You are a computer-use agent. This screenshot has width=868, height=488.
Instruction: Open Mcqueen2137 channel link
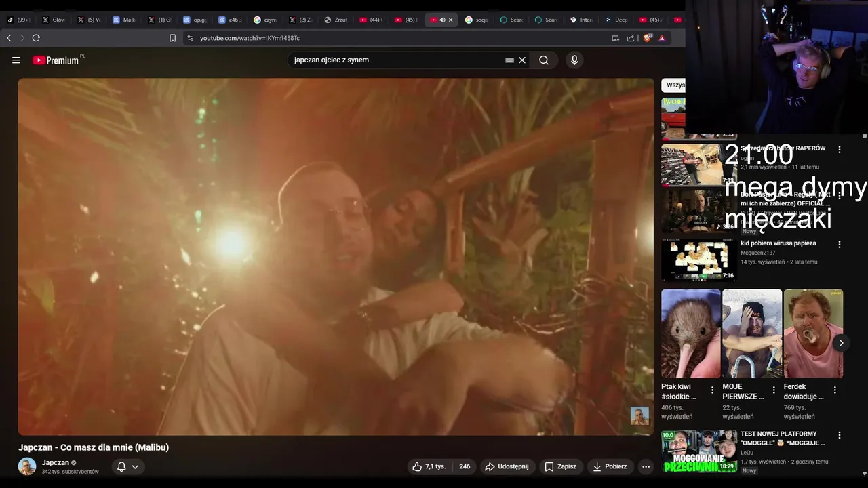(x=757, y=253)
